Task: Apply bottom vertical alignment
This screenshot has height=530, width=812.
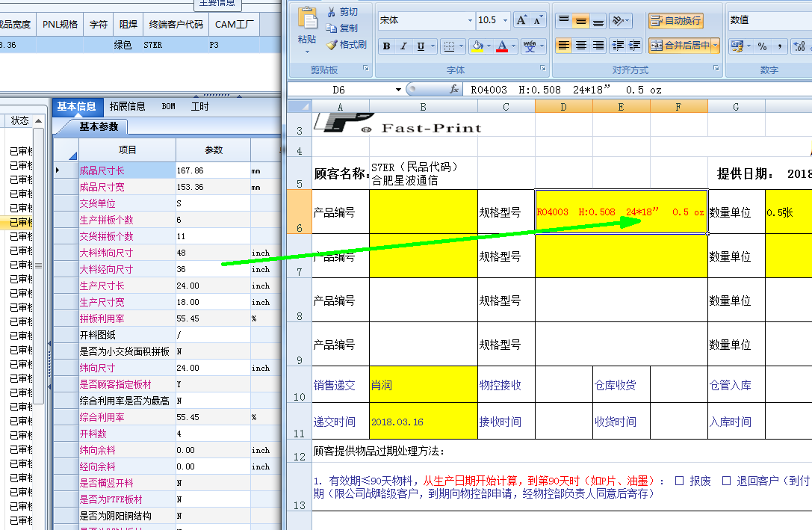Action: (x=598, y=20)
